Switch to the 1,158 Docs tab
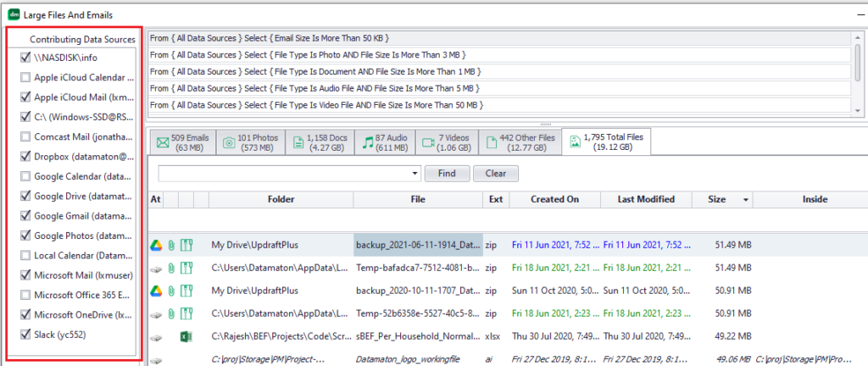The height and width of the screenshot is (366, 868). click(320, 142)
